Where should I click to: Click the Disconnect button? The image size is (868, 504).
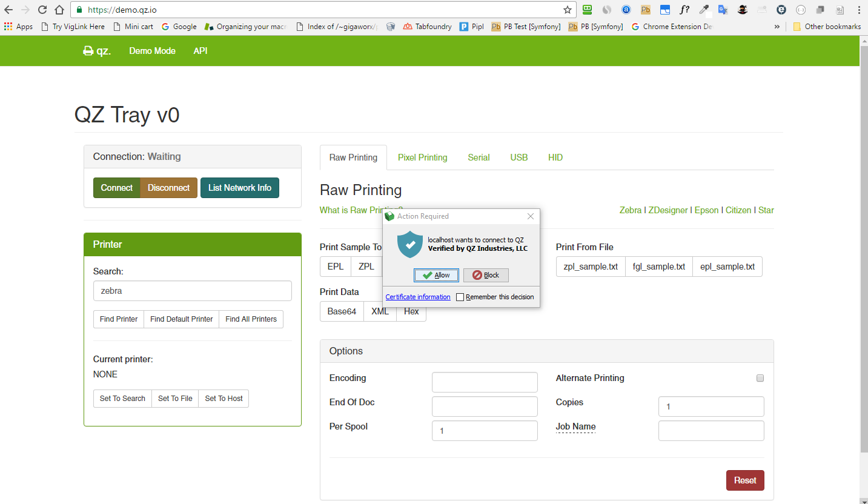click(x=169, y=188)
